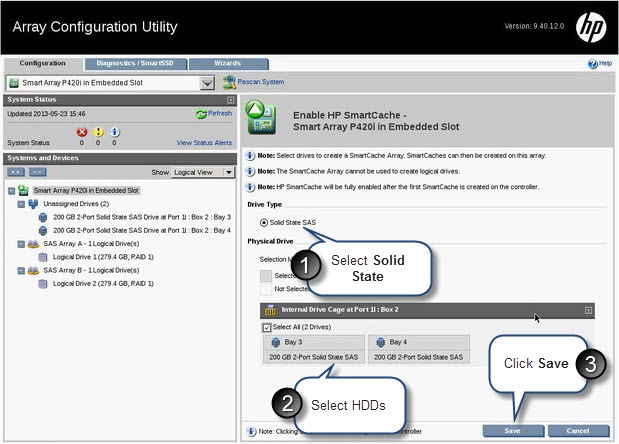Viewport: 619px width, 444px height.
Task: Open the Show Logical View dropdown
Action: 203,172
